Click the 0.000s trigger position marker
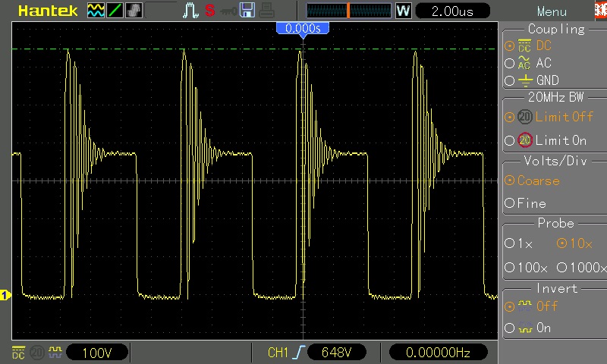 click(x=303, y=29)
